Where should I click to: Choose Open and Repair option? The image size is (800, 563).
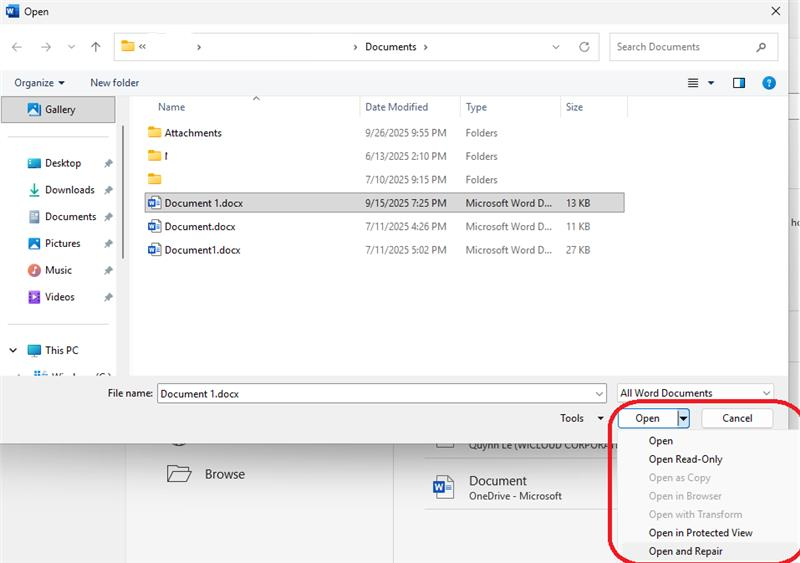point(685,551)
